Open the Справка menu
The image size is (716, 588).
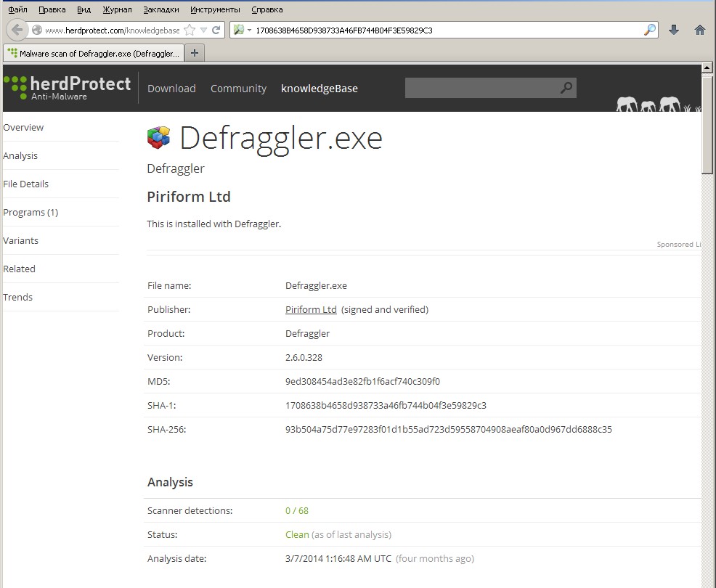point(267,9)
